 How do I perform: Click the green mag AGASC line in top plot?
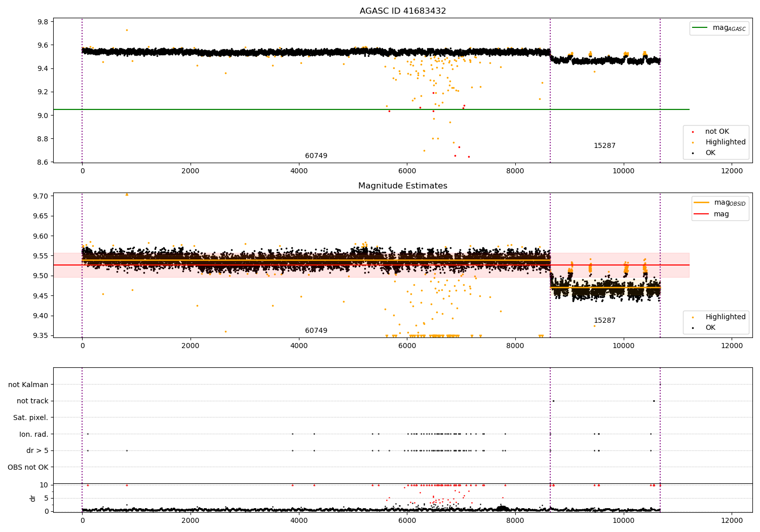coord(371,109)
